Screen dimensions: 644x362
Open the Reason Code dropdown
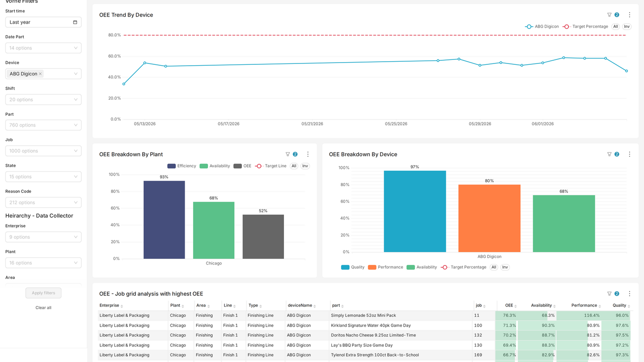43,202
